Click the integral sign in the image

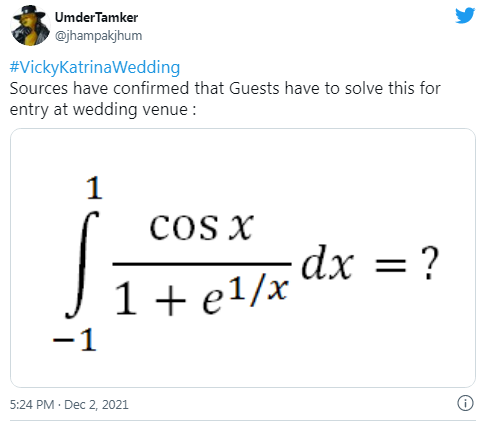82,264
